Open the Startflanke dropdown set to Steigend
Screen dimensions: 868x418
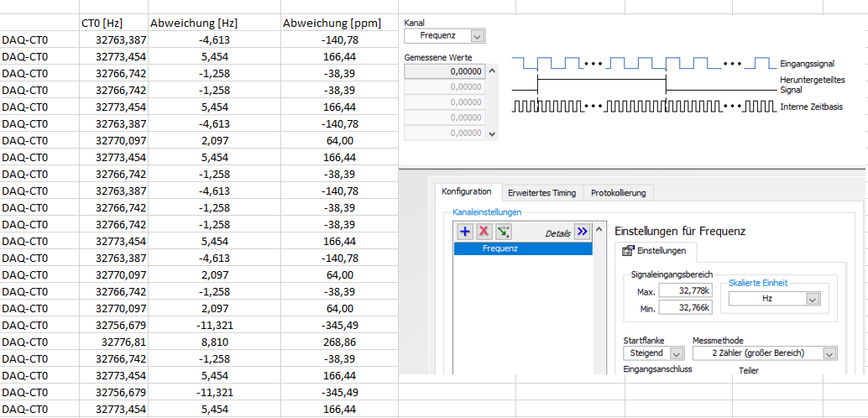coord(677,353)
